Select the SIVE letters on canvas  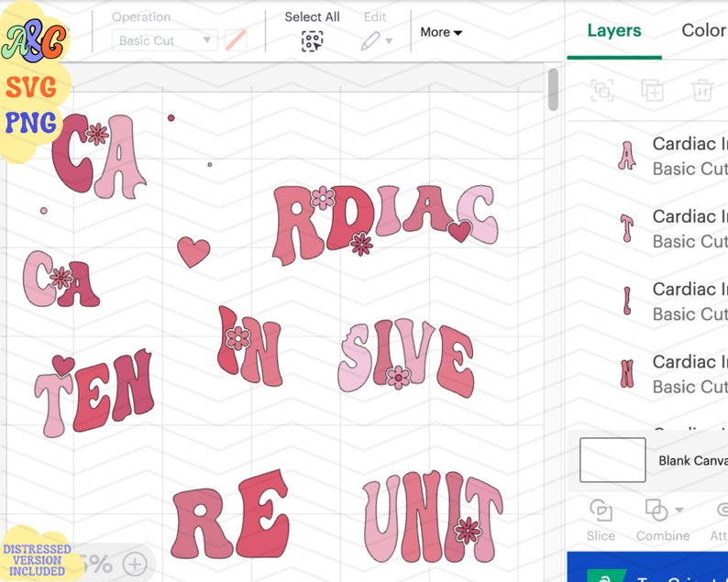406,357
